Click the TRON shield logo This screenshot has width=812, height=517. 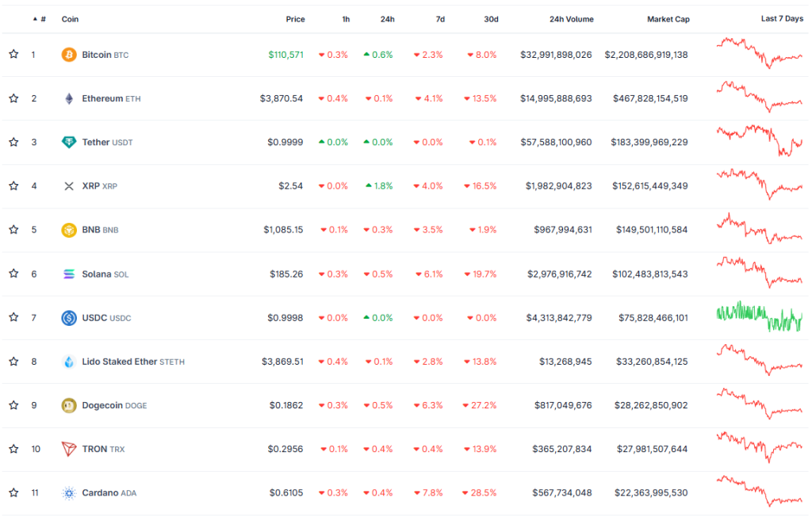[69, 449]
